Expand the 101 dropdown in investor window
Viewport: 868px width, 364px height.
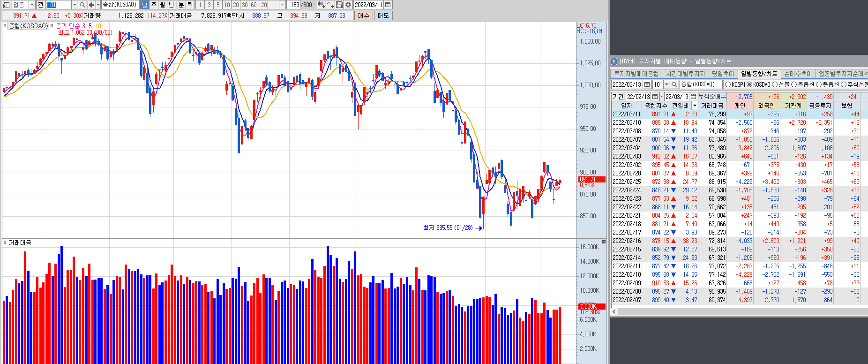tap(667, 84)
